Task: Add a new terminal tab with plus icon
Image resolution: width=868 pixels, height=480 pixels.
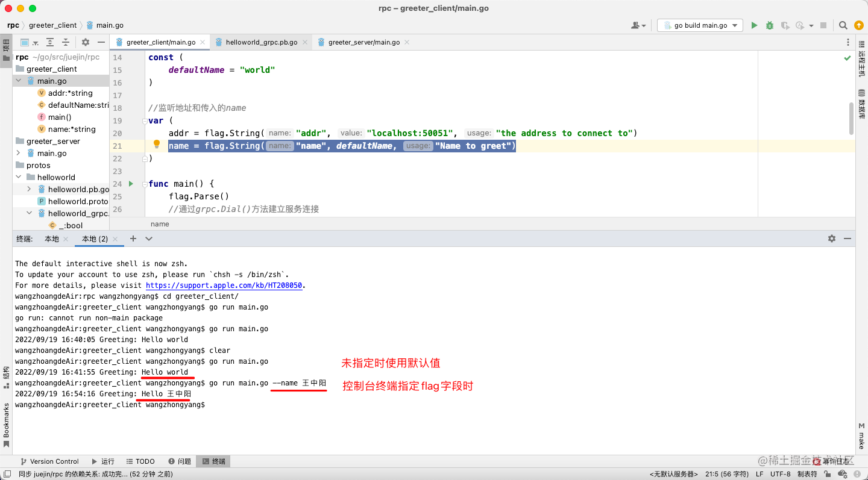Action: click(x=133, y=238)
